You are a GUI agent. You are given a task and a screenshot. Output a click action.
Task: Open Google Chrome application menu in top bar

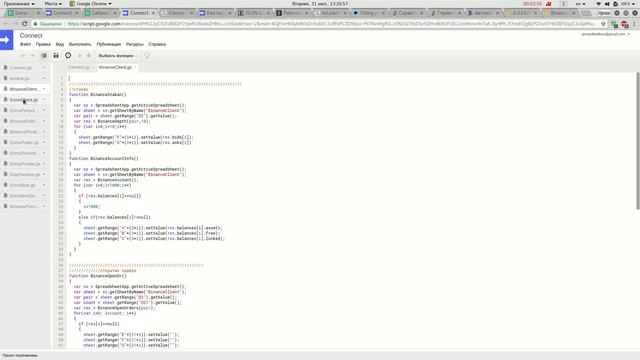[90, 4]
